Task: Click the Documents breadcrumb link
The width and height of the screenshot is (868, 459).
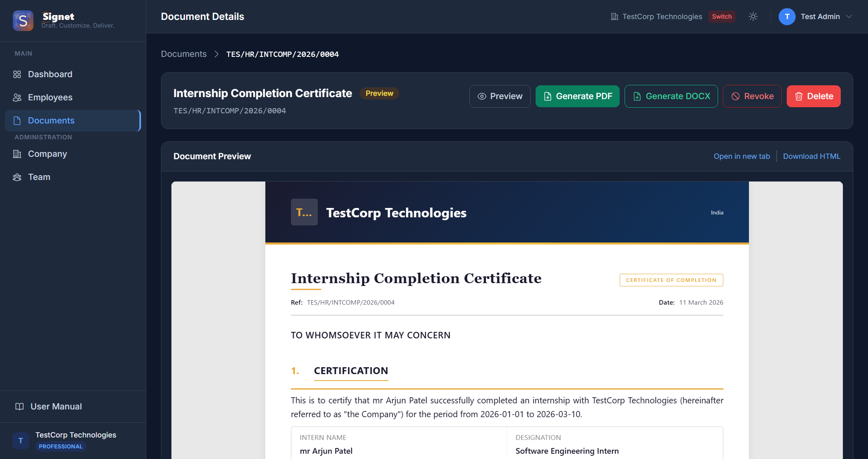Action: pyautogui.click(x=184, y=54)
